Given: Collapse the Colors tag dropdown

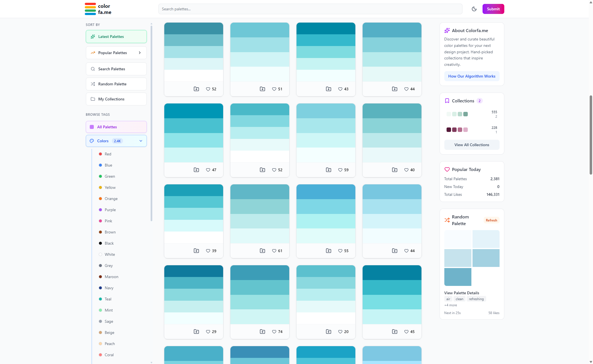Looking at the screenshot, I should coord(141,141).
